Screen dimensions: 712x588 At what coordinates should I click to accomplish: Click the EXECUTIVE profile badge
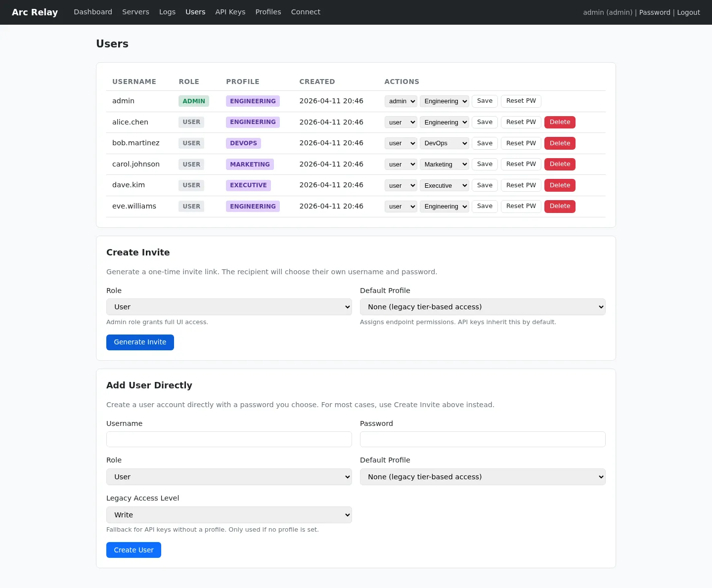[x=248, y=185]
